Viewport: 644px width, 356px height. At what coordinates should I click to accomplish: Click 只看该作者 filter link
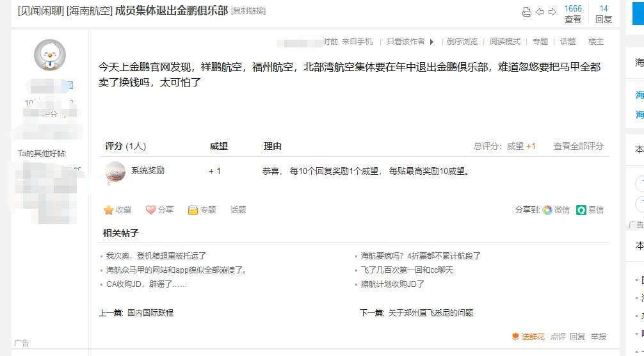click(406, 42)
